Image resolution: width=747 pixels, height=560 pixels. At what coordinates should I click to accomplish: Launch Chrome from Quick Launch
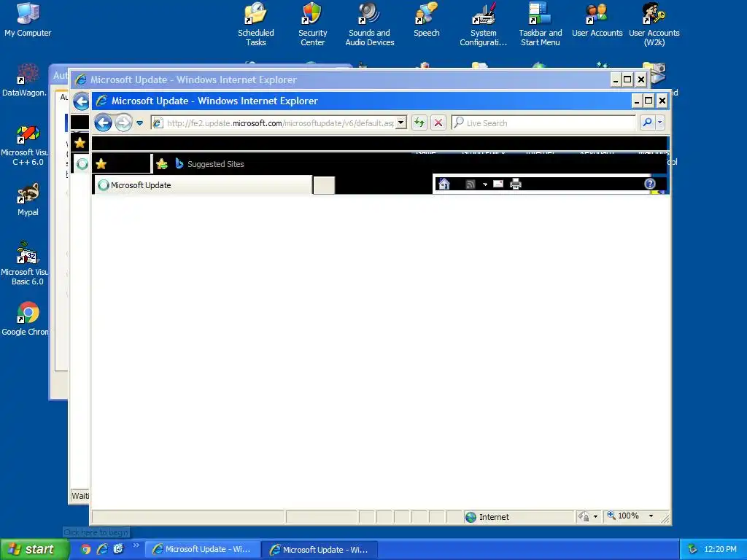click(x=86, y=549)
